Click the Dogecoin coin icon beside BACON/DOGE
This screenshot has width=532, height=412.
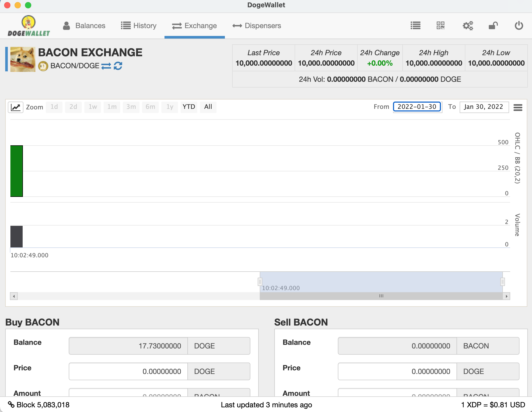tap(43, 66)
